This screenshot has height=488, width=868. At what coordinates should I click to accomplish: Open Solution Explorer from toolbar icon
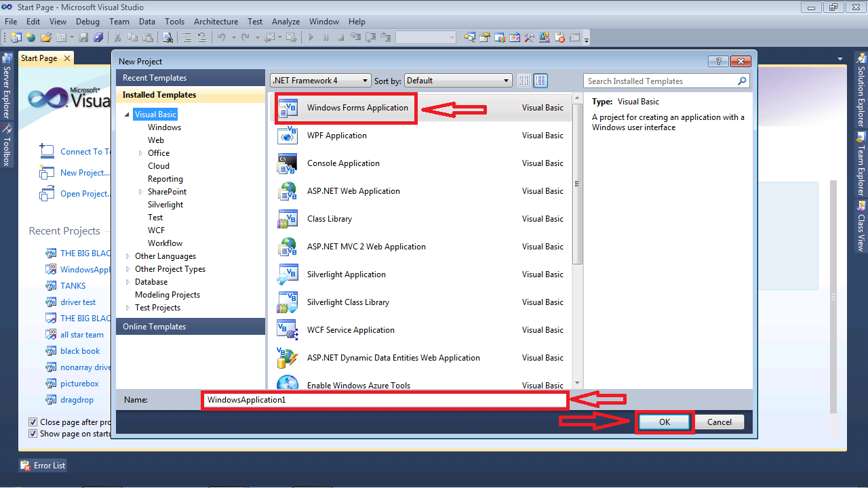469,37
